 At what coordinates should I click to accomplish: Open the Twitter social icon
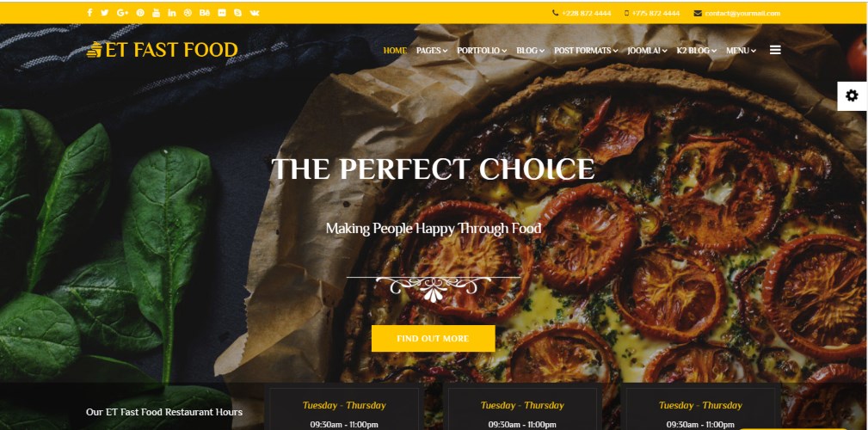point(105,13)
